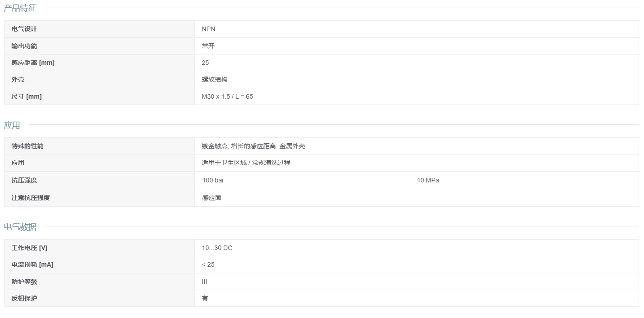Click the 工作电压 [V] label
This screenshot has height=318, width=644.
click(x=29, y=248)
